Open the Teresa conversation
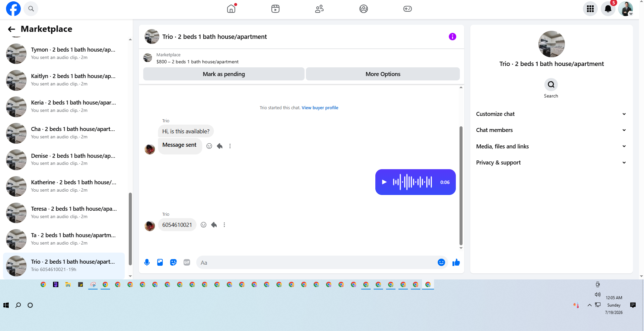The height and width of the screenshot is (331, 644). tap(64, 213)
